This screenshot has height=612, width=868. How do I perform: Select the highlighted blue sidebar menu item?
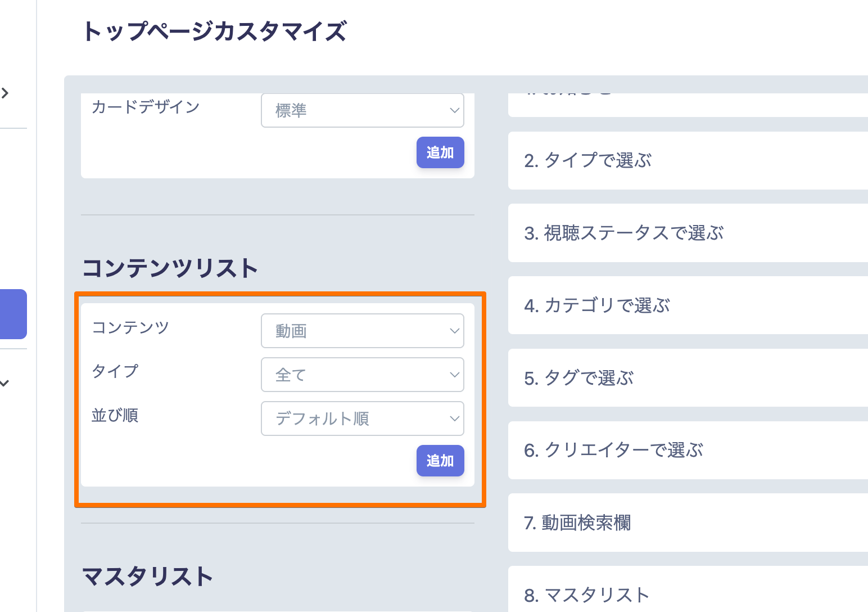(x=13, y=314)
